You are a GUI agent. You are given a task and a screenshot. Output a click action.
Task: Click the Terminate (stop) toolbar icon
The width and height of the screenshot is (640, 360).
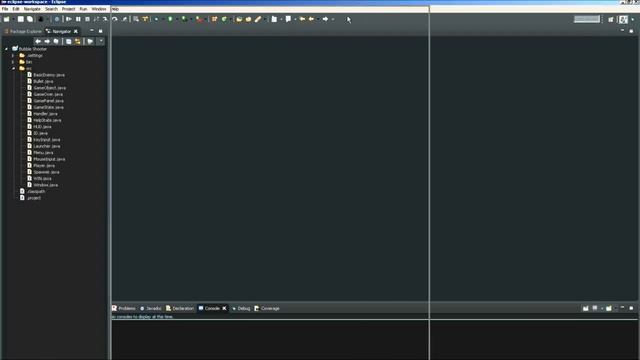coord(87,19)
